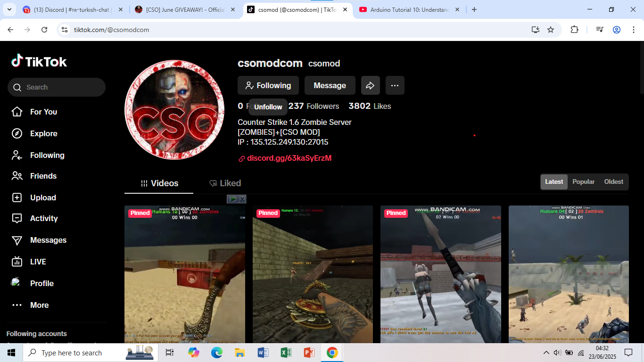Viewport: 644px width, 362px height.
Task: Click the TikTok logo
Action: point(39,61)
